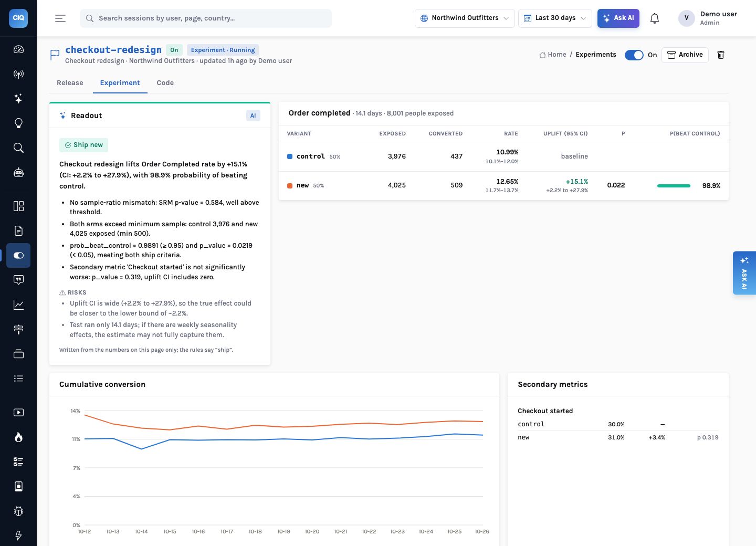Open the line chart trends sidebar icon
This screenshot has width=756, height=546.
pyautogui.click(x=18, y=304)
